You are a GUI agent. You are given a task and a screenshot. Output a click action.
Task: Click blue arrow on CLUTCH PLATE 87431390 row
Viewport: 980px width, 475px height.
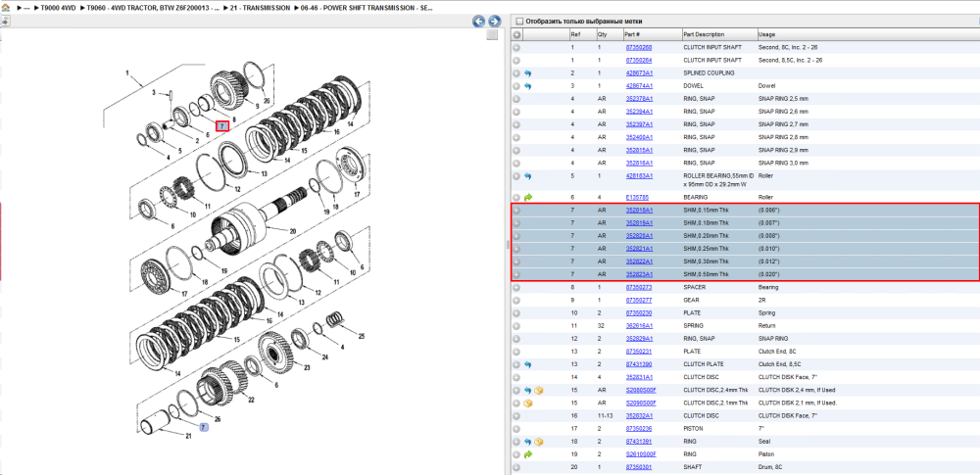coord(528,364)
